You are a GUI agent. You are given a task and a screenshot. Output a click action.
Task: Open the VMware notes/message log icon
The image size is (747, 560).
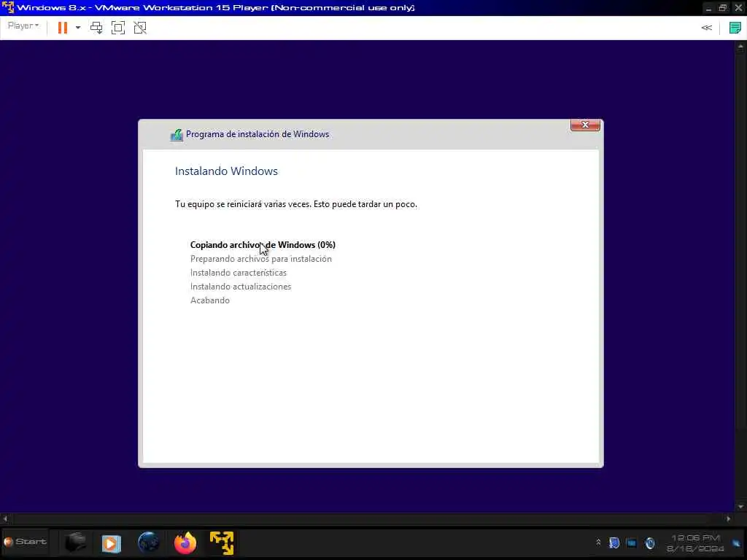[x=735, y=28]
